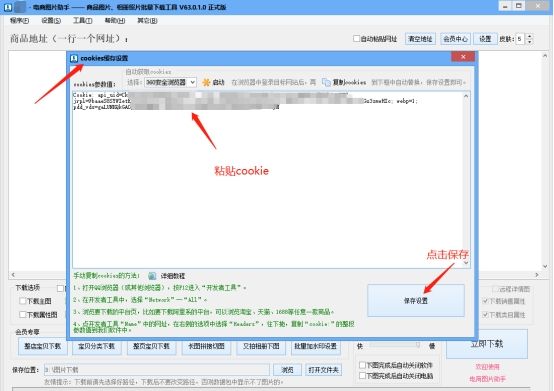Click the 启动 star icon
Screen dimensions: 554x391
tap(206, 82)
